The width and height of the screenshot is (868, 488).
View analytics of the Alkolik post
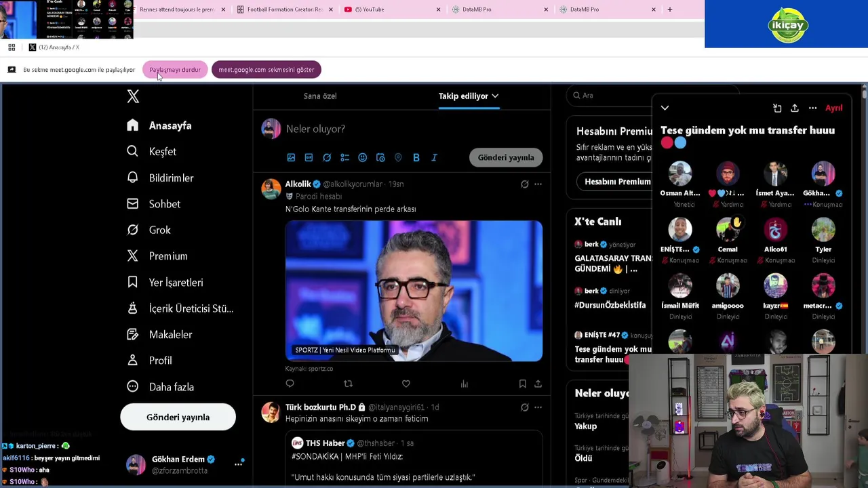pyautogui.click(x=465, y=384)
